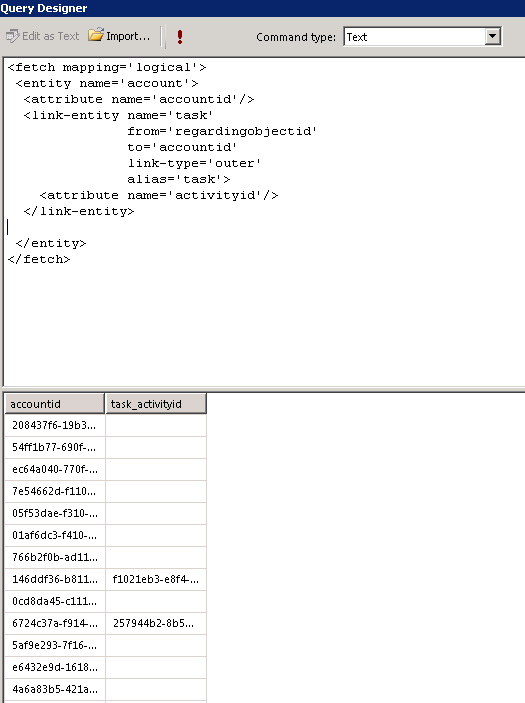Click accountid cell 146ddf36-b811

tap(55, 579)
